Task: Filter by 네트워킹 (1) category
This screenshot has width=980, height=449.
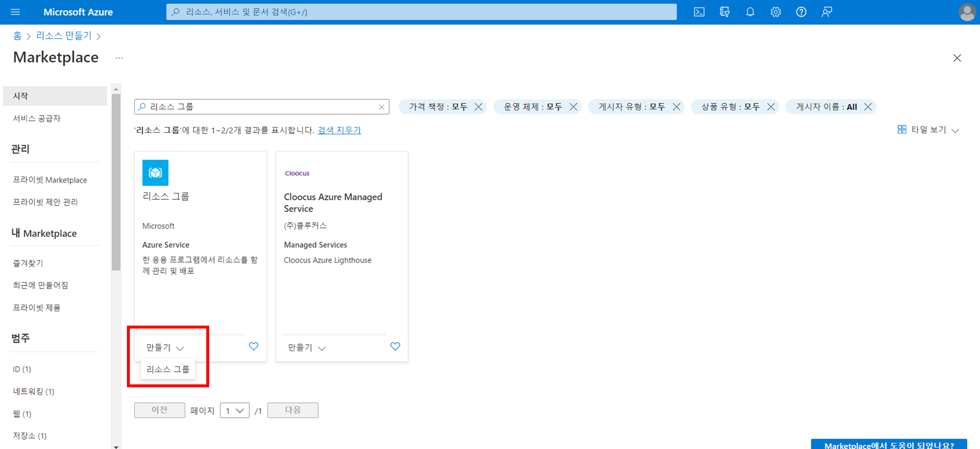Action: (33, 391)
